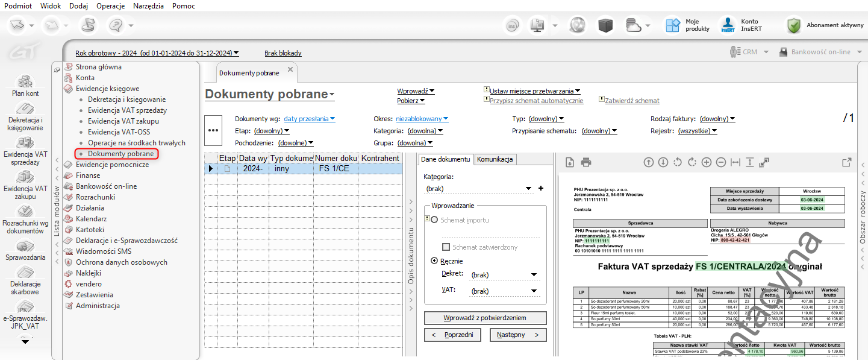
Task: Zoom in on the invoice preview
Action: pyautogui.click(x=706, y=162)
